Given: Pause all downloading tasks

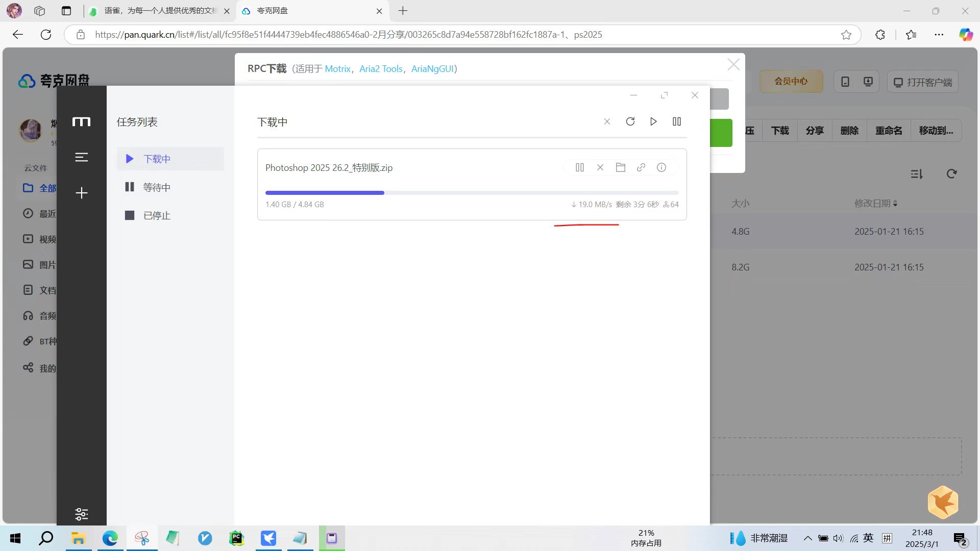Looking at the screenshot, I should (677, 121).
